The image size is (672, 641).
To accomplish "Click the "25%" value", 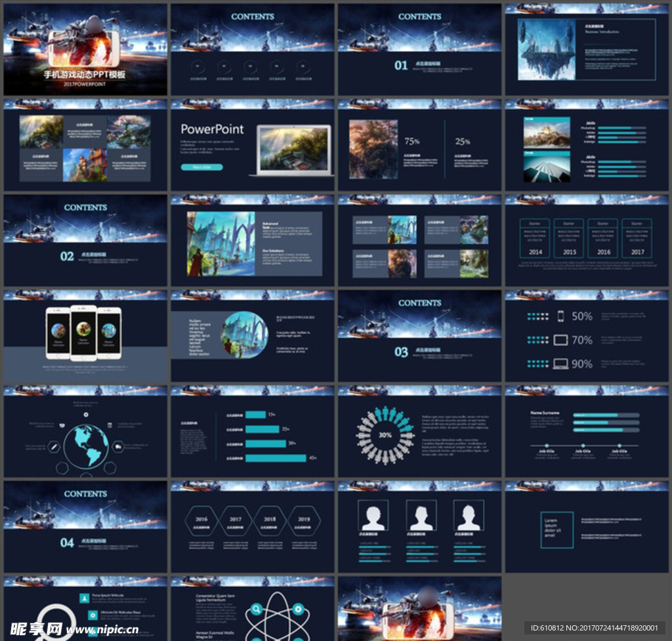I will pos(463,142).
